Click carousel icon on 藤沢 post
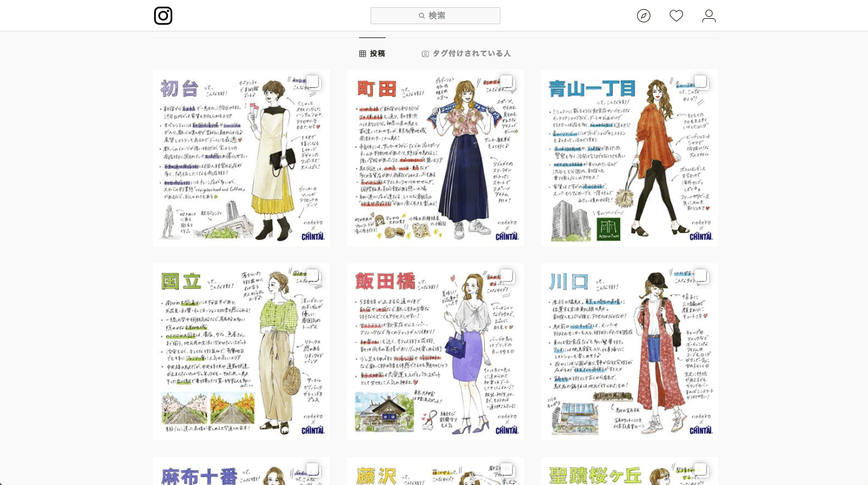 point(507,470)
